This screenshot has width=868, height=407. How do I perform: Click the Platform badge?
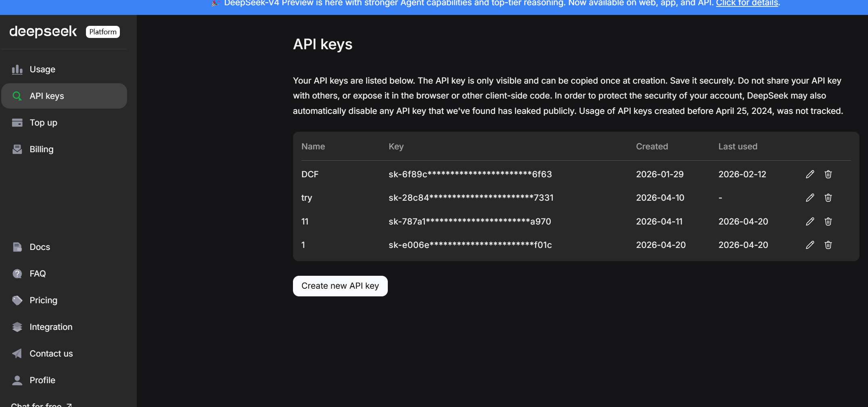point(103,32)
